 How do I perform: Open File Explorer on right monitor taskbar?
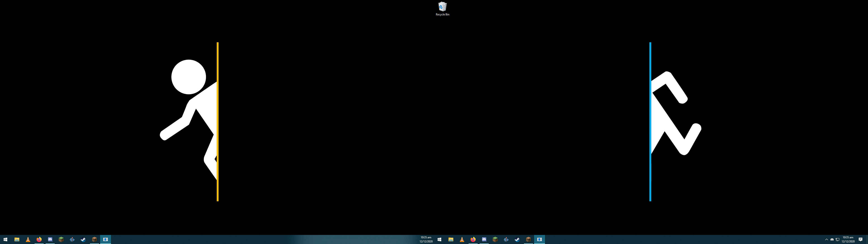click(x=451, y=240)
